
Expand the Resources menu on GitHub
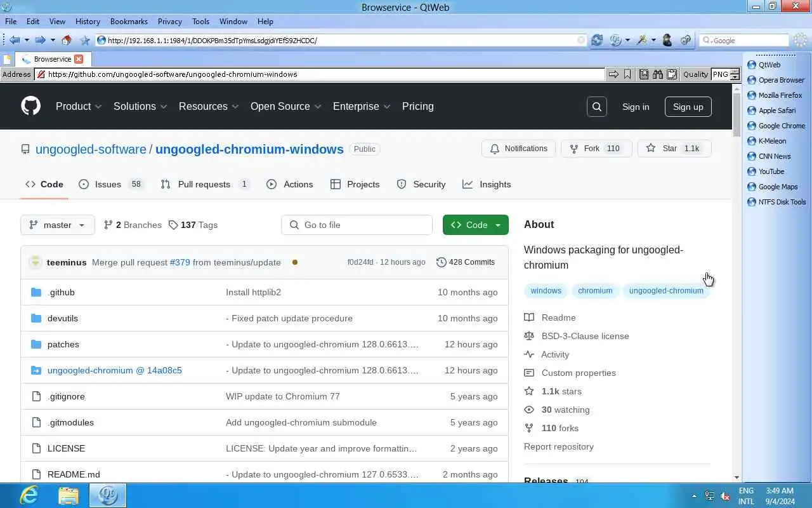(x=209, y=106)
